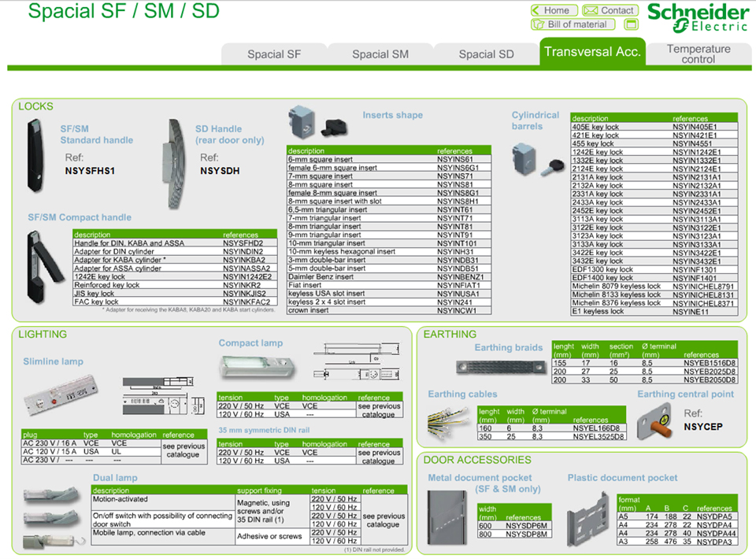Click the LOCKS section heading
The height and width of the screenshot is (559, 756).
click(x=35, y=106)
